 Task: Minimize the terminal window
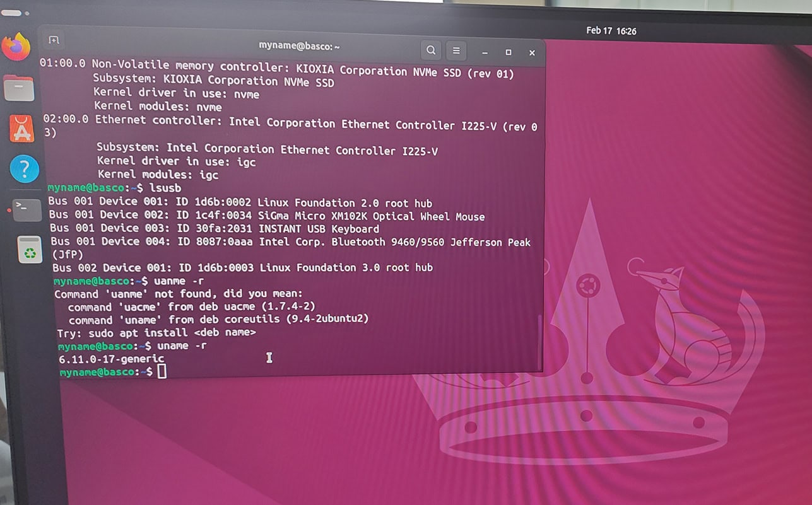[x=485, y=52]
